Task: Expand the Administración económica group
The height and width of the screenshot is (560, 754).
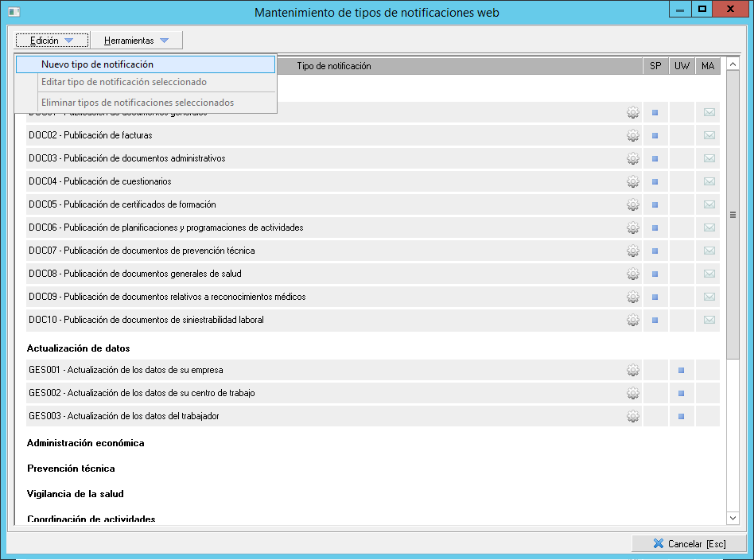Action: (85, 443)
